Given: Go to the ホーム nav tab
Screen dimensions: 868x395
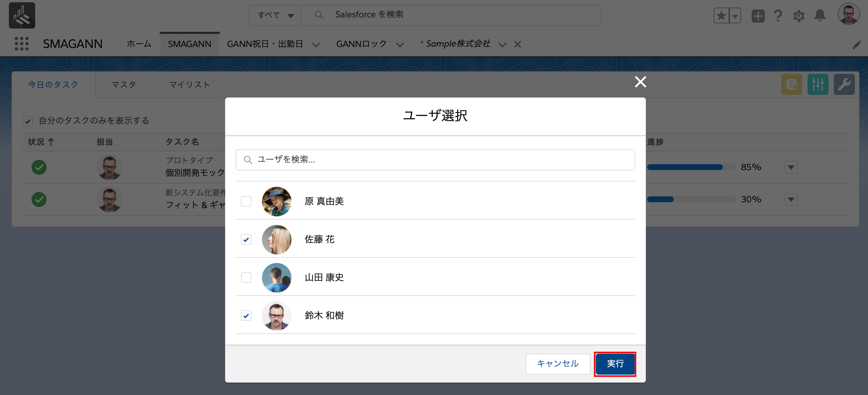Looking at the screenshot, I should pyautogui.click(x=139, y=44).
